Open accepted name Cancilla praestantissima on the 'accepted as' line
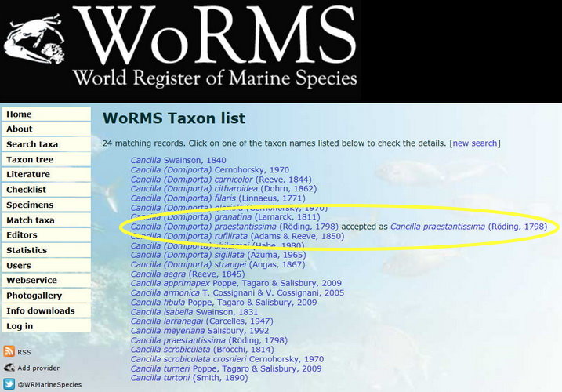Screen dimensions: 562x392 [x=469, y=227]
